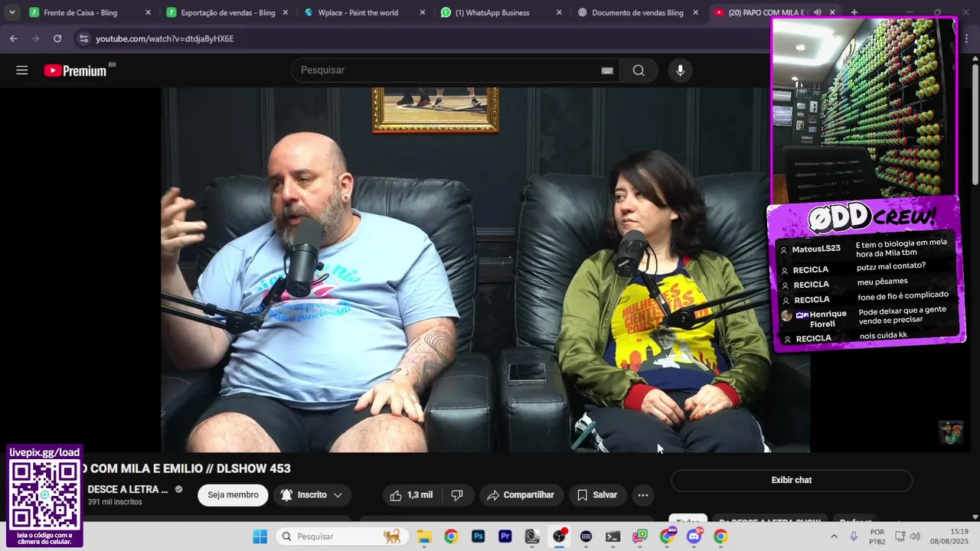This screenshot has height=551, width=980.
Task: View site information icon in address bar
Action: click(83, 38)
